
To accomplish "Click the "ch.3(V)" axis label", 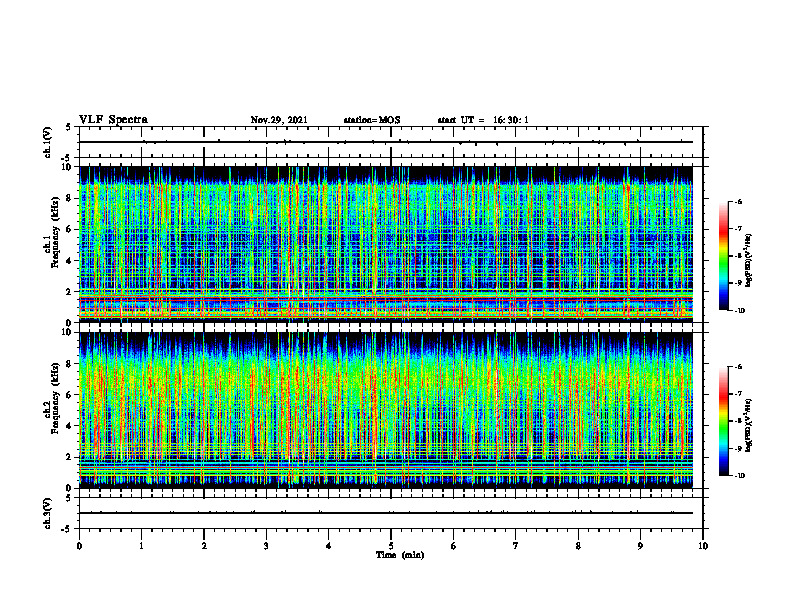I will click(x=47, y=513).
